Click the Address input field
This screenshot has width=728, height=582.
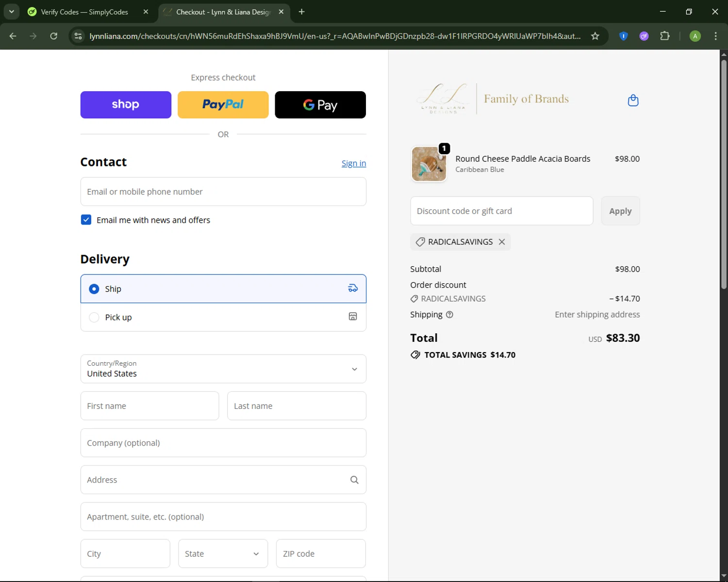coord(223,480)
